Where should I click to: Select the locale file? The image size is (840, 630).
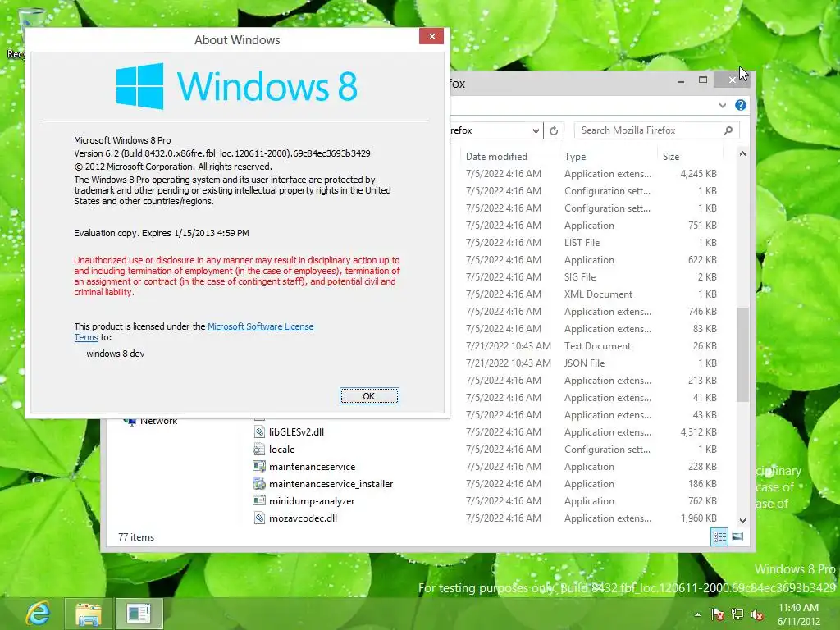point(282,449)
